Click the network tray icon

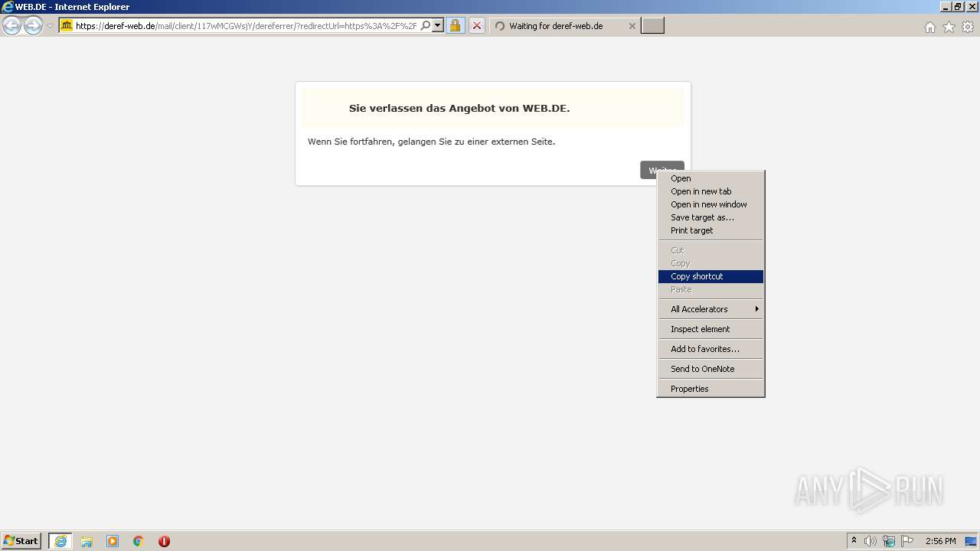[889, 541]
